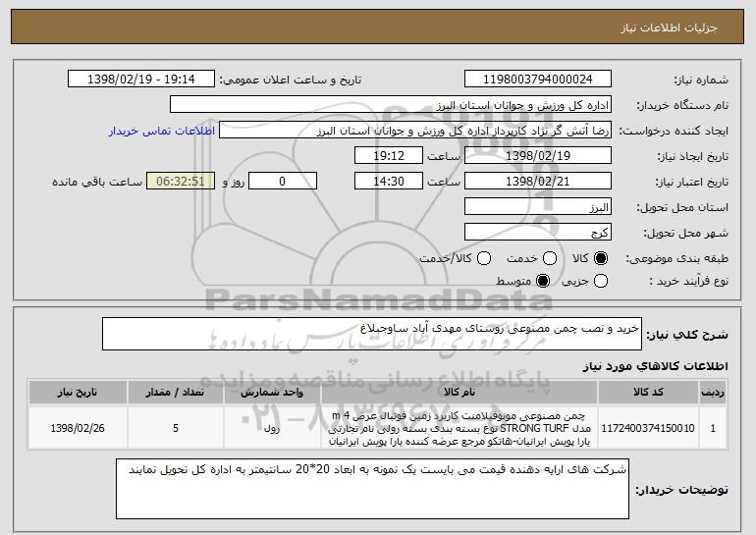The image size is (756, 535).
Task: Click the نام دستگاه خریدار label
Action: tap(682, 105)
